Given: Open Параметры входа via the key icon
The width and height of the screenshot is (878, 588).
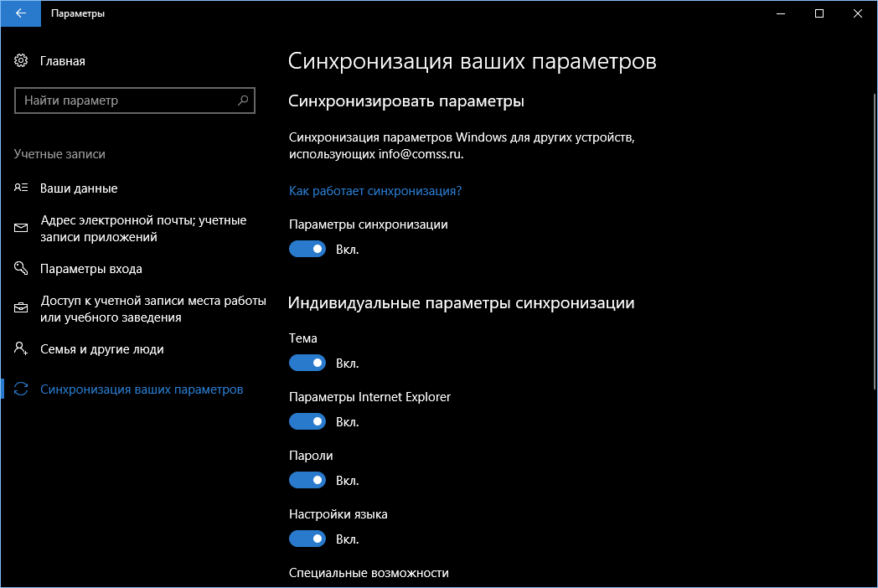Looking at the screenshot, I should 21,268.
